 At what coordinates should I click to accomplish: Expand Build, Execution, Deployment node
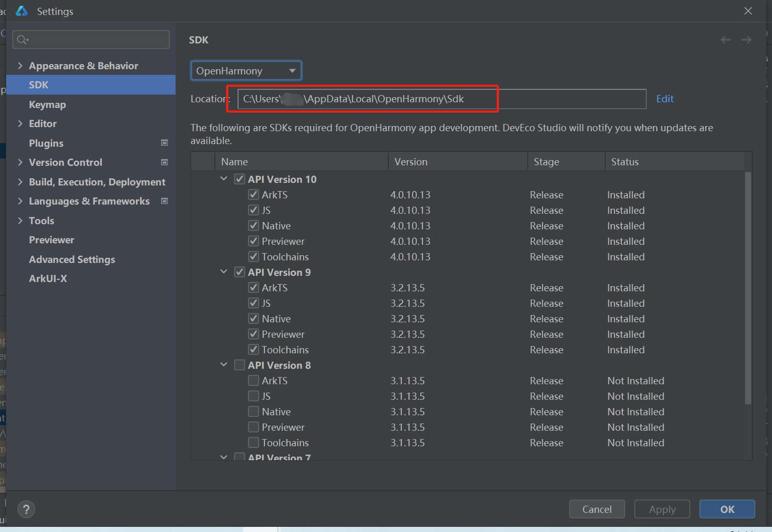click(20, 182)
